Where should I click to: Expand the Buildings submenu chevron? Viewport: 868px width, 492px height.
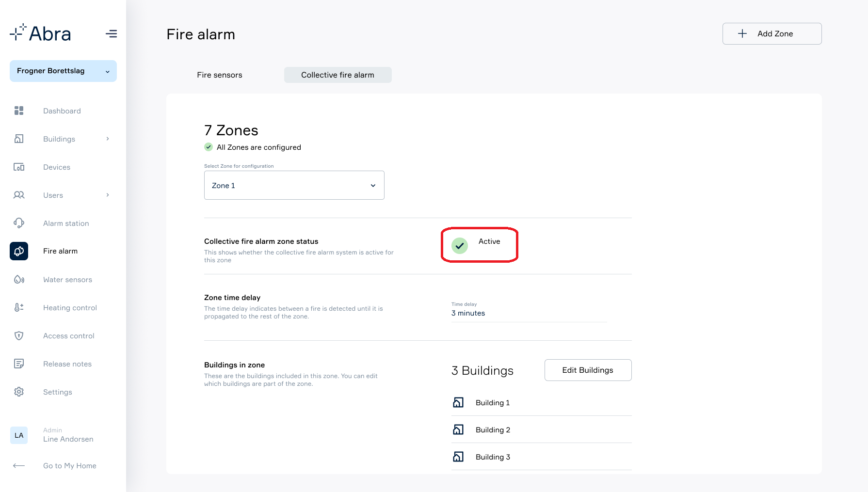pyautogui.click(x=108, y=139)
